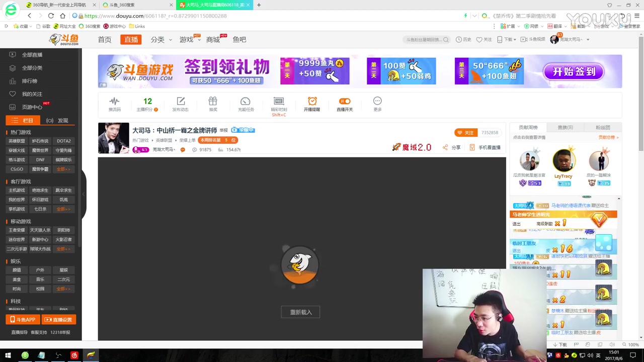Switch to the 发现 sidebar tab
Screen dimensions: 644x362
tap(58, 121)
